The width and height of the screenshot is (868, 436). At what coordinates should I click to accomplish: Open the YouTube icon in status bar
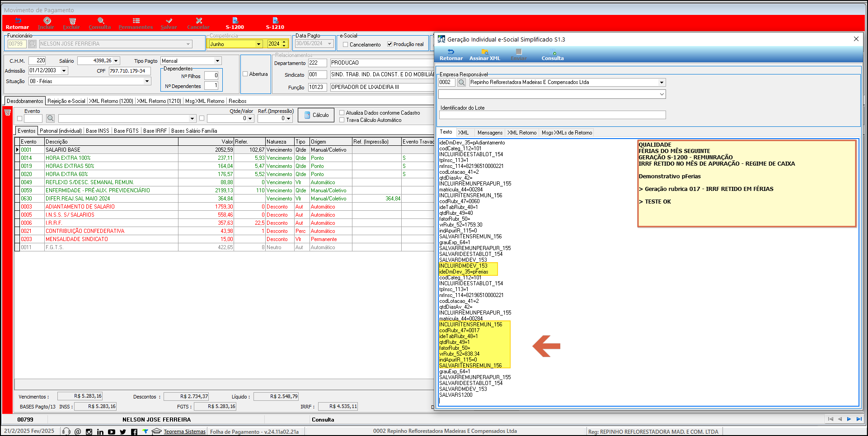(x=112, y=431)
